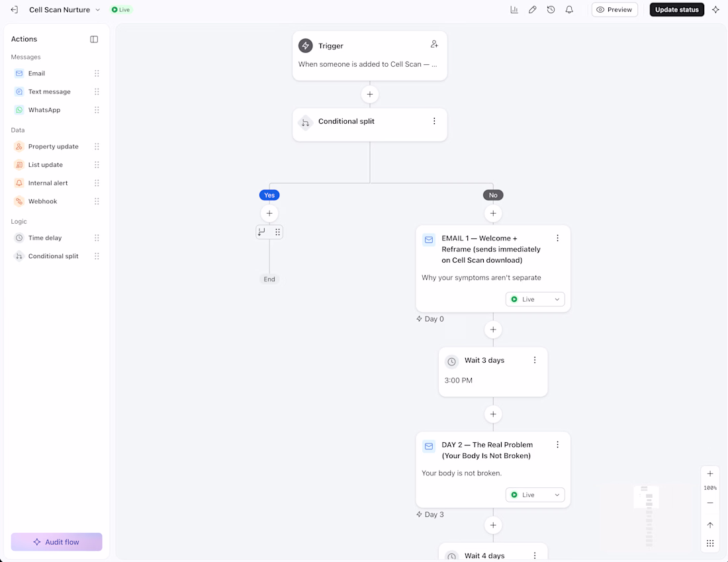
Task: Click the Preview button
Action: coord(614,10)
